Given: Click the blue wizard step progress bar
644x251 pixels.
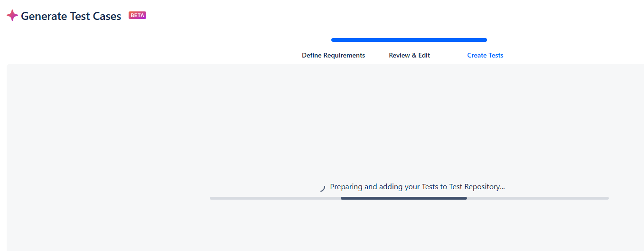Looking at the screenshot, I should 409,40.
